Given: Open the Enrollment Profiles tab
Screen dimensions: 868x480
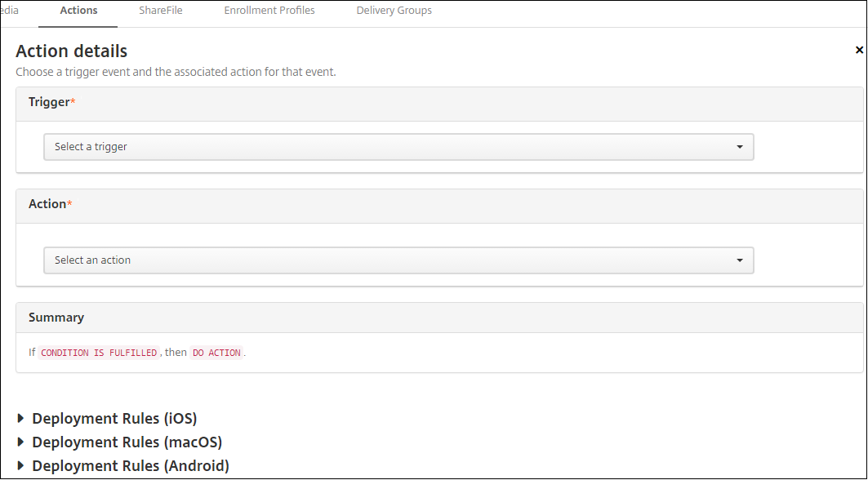Looking at the screenshot, I should [269, 11].
